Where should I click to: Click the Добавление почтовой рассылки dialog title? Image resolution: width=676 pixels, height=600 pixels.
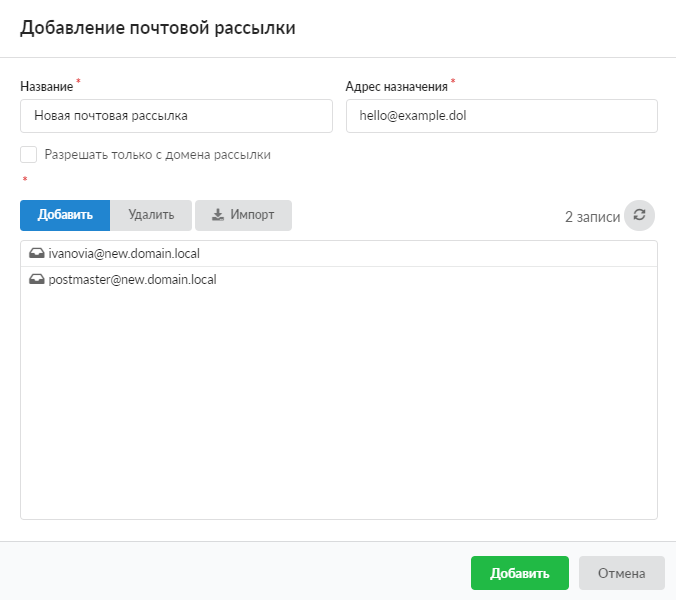(158, 28)
